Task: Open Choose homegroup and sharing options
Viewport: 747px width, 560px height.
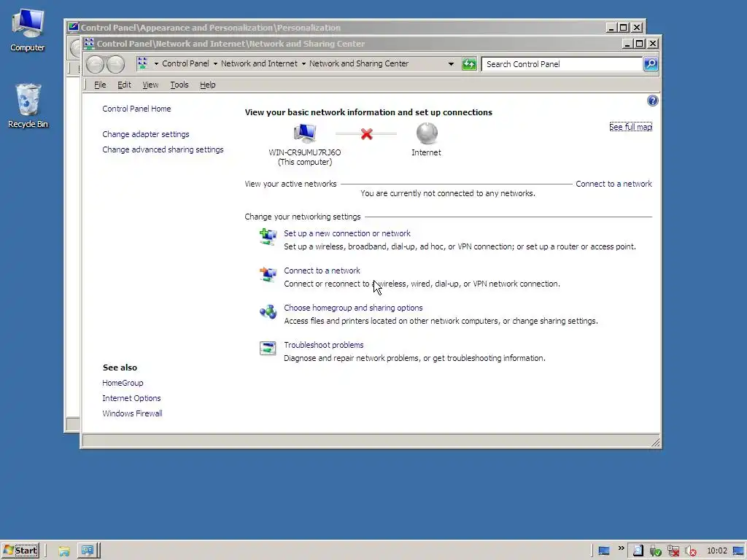Action: [x=354, y=308]
